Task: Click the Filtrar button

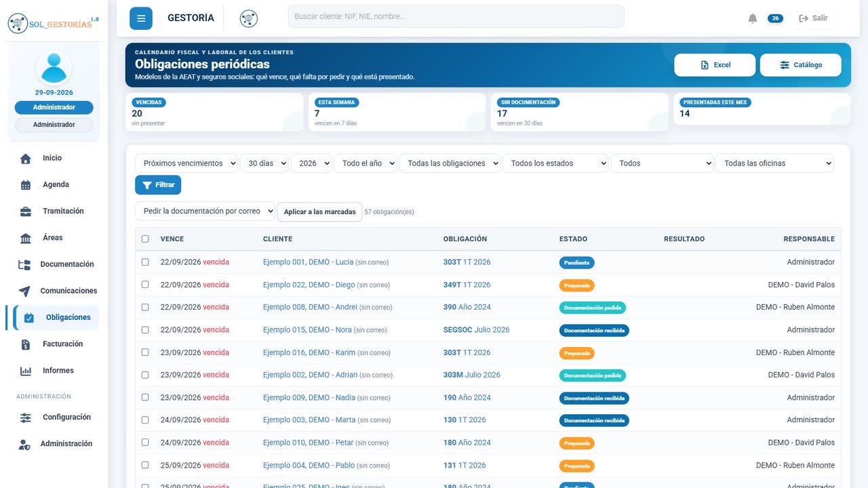Action: [x=158, y=185]
